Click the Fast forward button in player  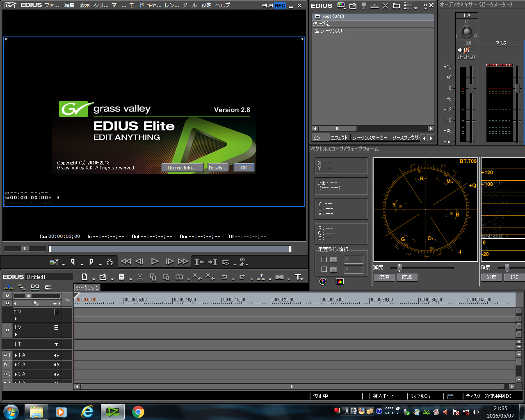[x=183, y=261]
